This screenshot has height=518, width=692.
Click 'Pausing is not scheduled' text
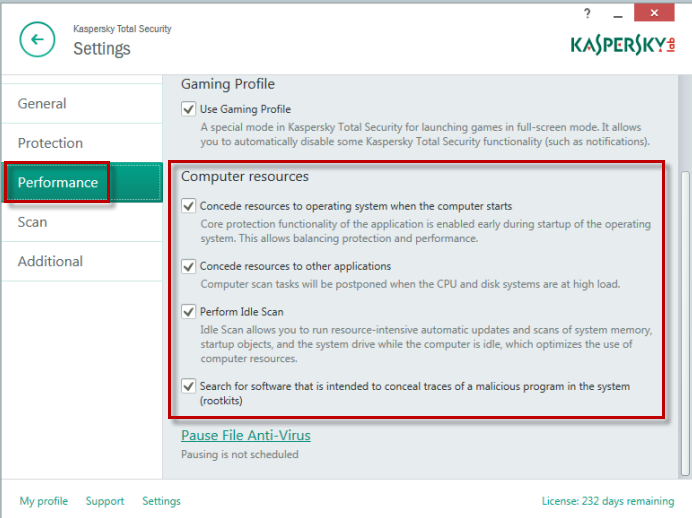(240, 454)
